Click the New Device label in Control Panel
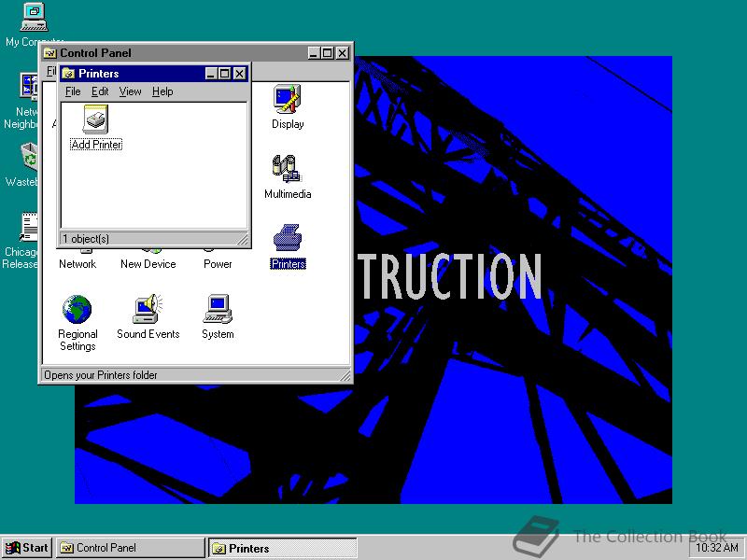 pos(148,264)
